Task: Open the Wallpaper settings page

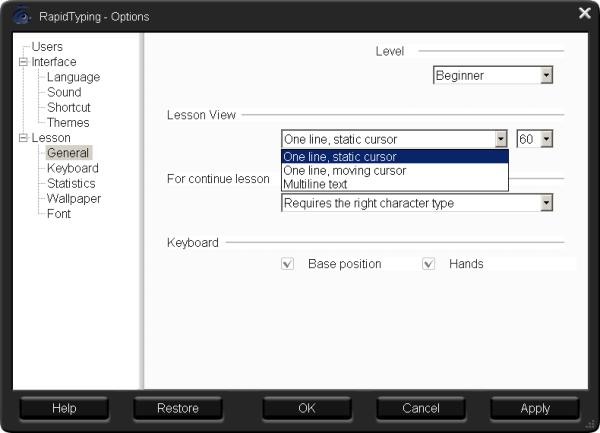Action: pos(74,199)
